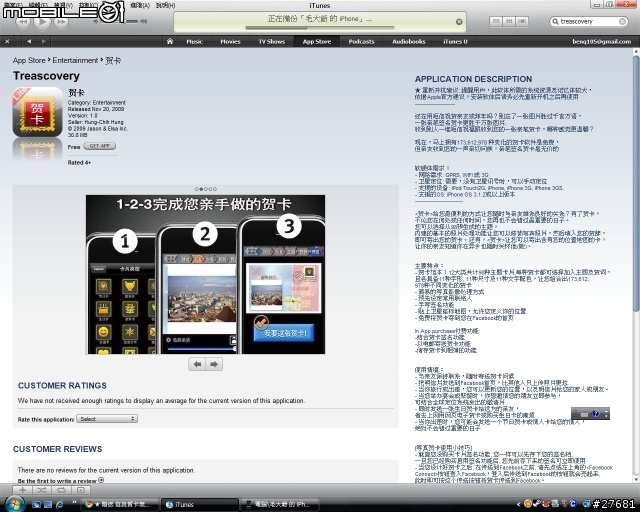Click the Rated 4+ text

click(79, 163)
